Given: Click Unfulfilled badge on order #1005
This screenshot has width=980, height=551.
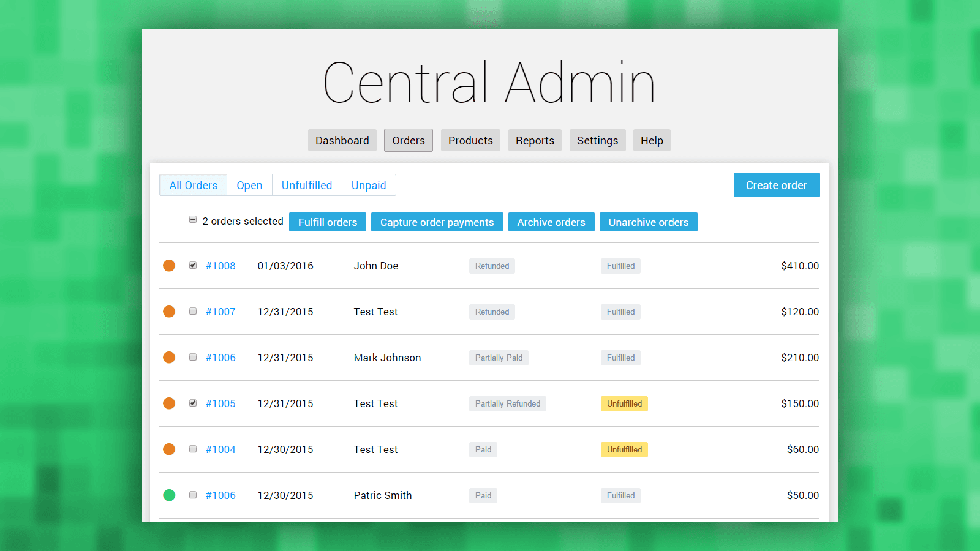Looking at the screenshot, I should pyautogui.click(x=624, y=403).
